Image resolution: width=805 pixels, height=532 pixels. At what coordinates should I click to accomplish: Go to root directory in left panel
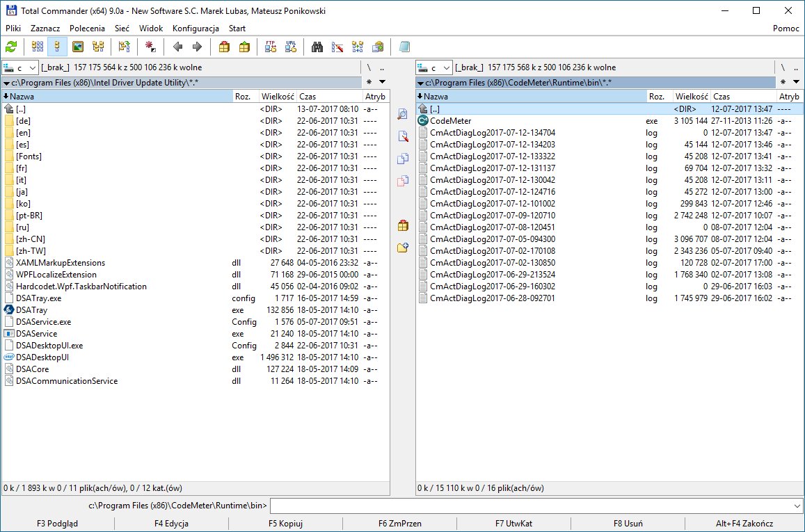point(369,67)
